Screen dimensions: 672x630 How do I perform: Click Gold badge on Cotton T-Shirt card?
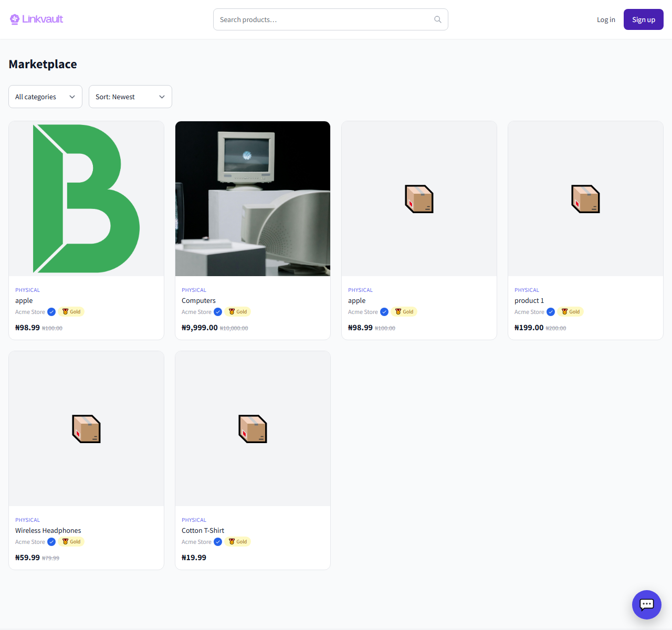238,542
